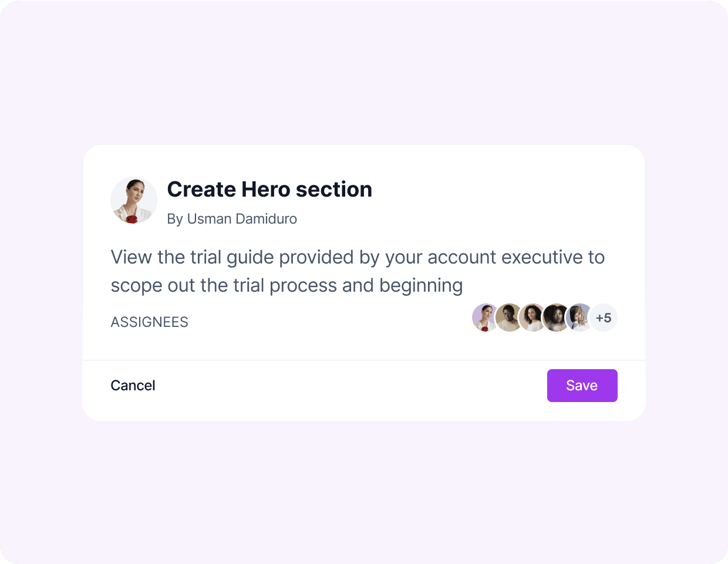Screen dimensions: 728x564
Task: Select the fourth assignee avatar
Action: [556, 318]
